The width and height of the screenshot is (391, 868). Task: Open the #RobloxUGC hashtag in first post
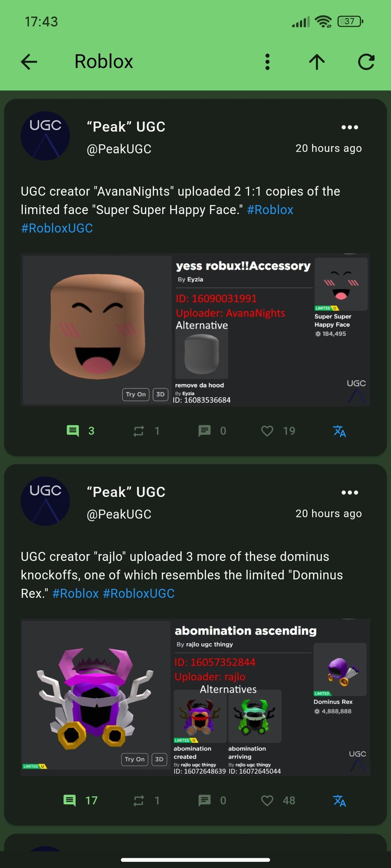coord(57,228)
